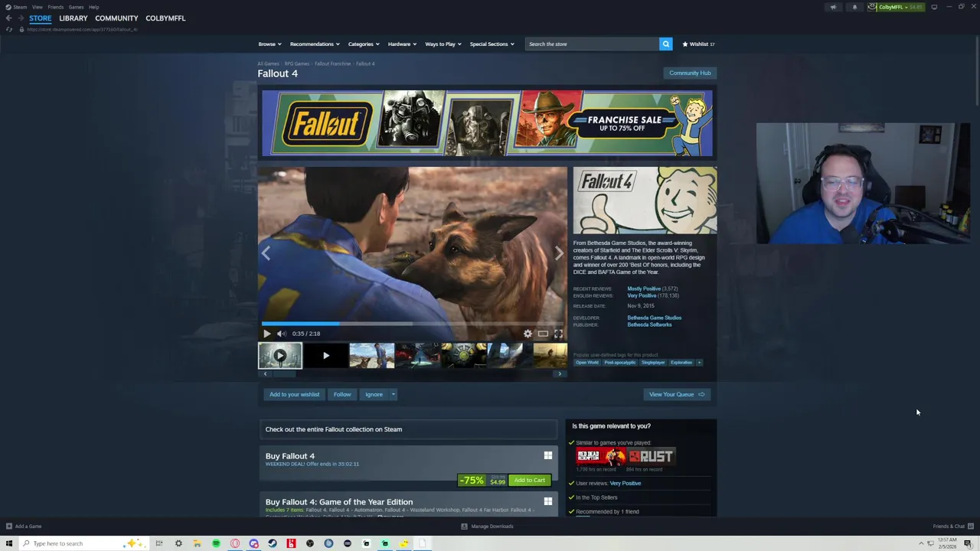
Task: Open the Friends menu
Action: coord(55,7)
